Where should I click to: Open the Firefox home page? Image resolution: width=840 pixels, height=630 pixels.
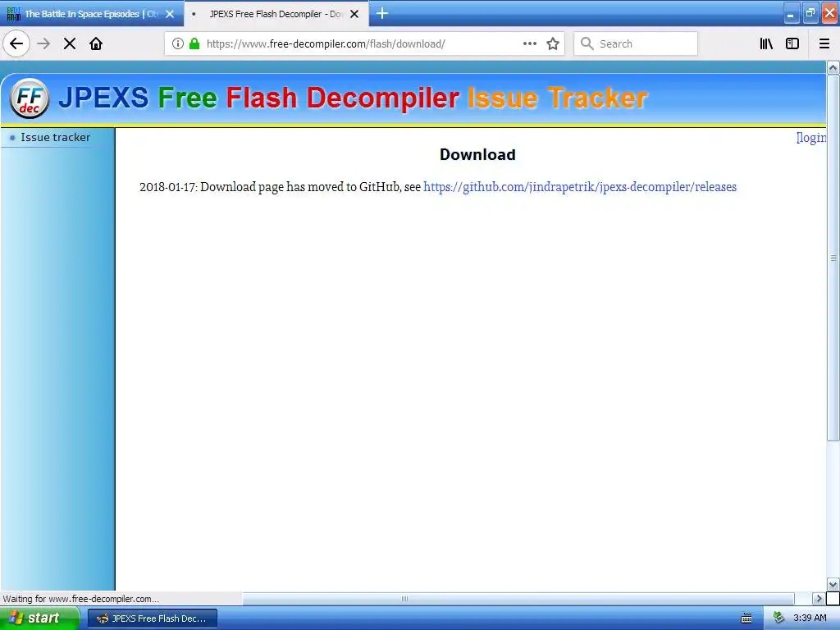96,43
